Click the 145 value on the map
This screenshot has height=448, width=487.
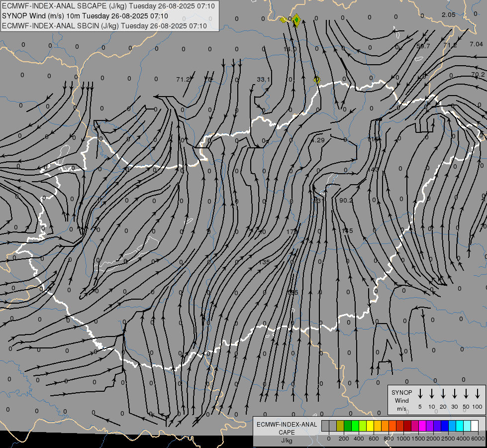click(x=347, y=230)
